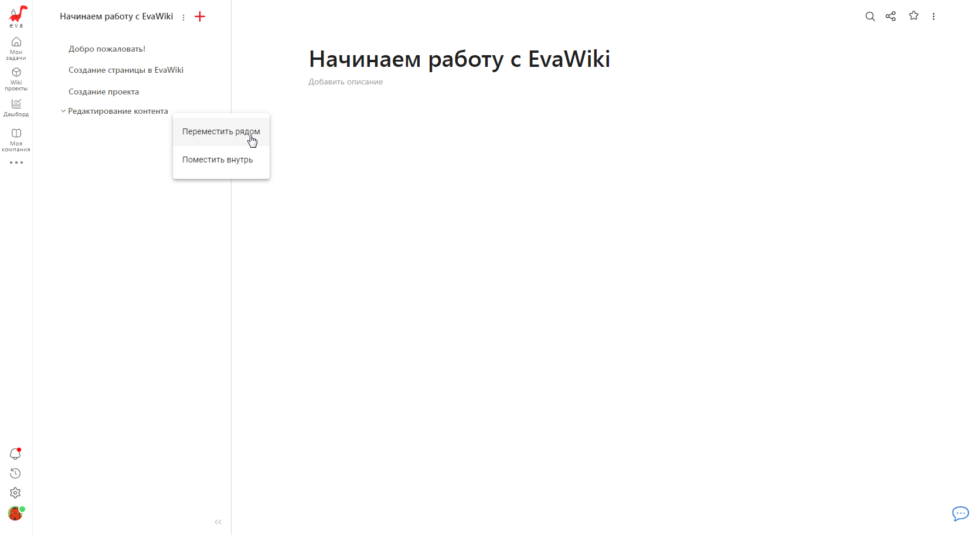Viewport: 980px width, 535px height.
Task: Click the red plus to add page
Action: (200, 17)
